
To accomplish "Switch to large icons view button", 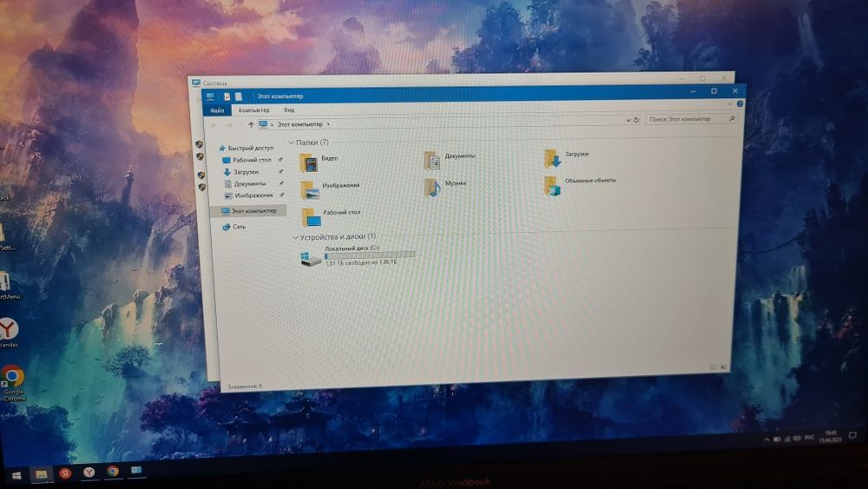I will coord(723,367).
